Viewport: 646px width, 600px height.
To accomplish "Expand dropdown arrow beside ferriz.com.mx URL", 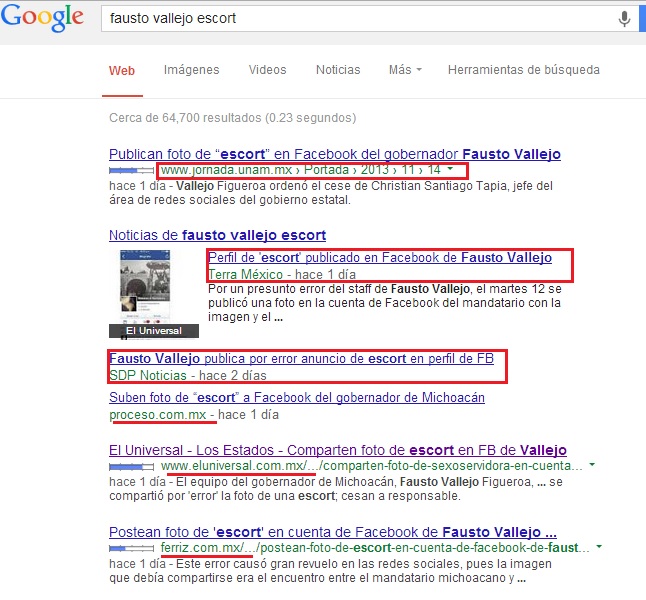I will [599, 546].
